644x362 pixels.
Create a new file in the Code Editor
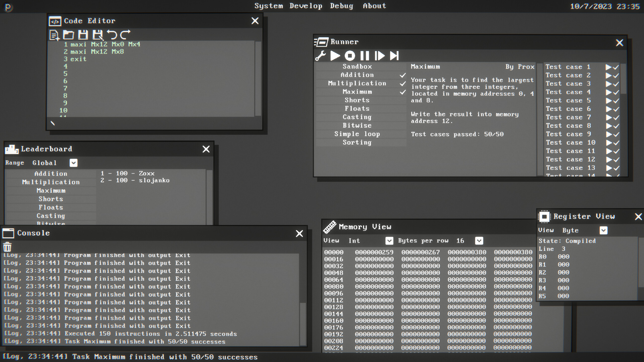[54, 35]
